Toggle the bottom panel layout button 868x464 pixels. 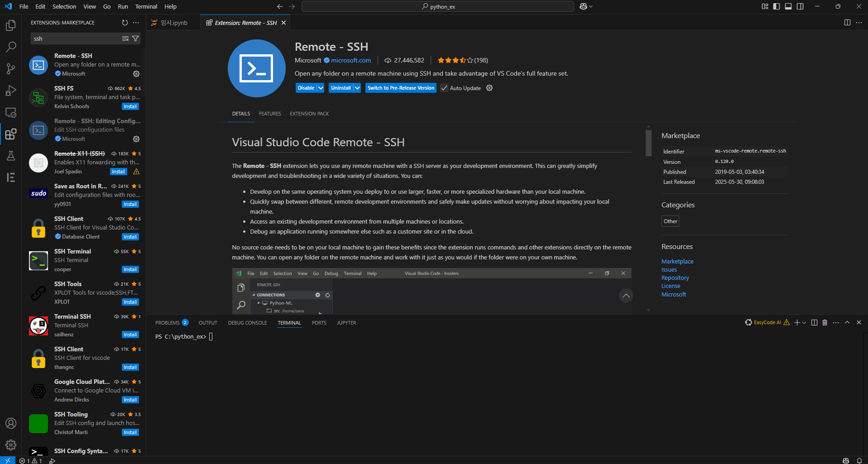tap(788, 6)
